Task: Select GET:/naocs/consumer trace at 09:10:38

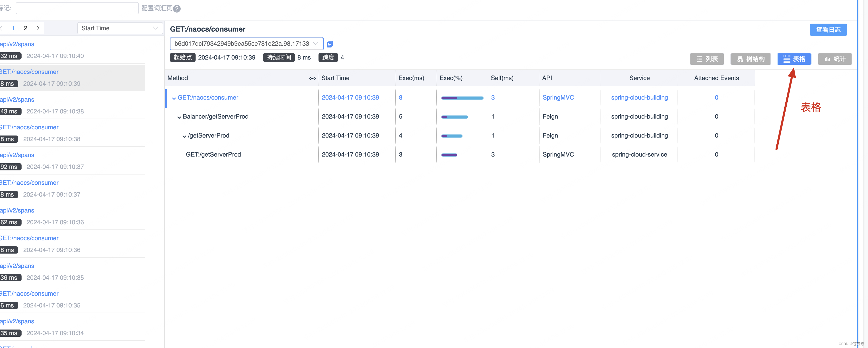Action: pos(30,127)
